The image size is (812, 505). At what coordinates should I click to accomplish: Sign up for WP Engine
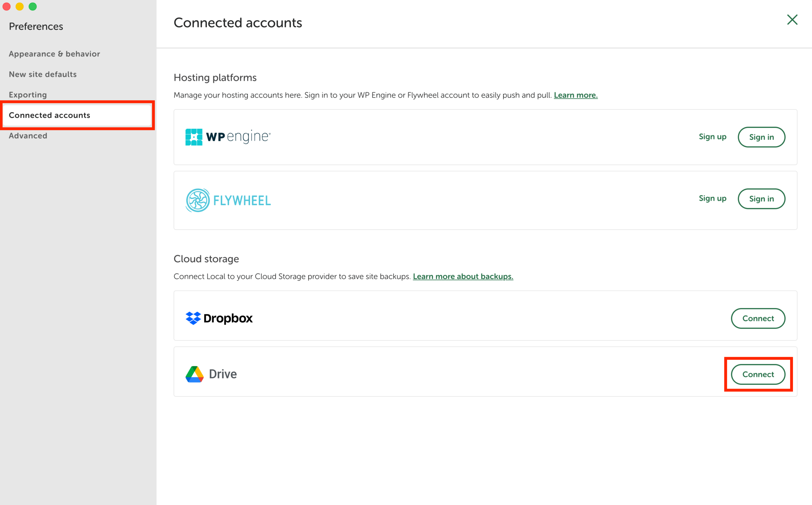712,137
